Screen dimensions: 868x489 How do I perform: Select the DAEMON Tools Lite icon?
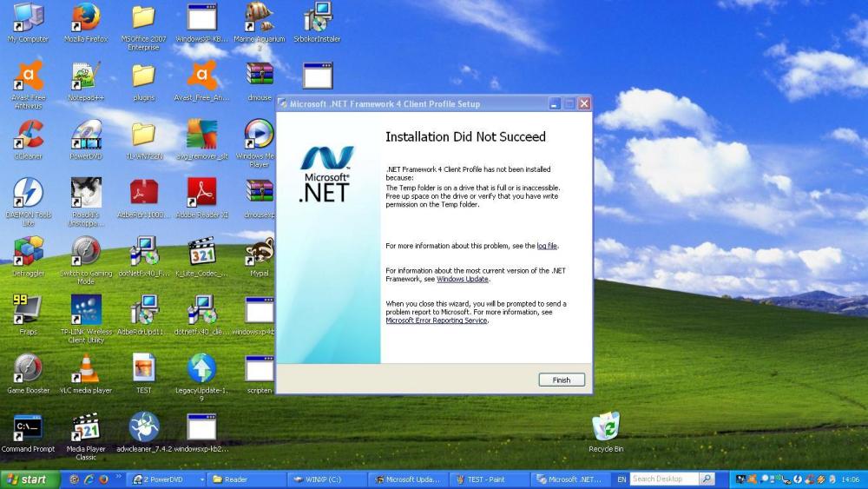tap(28, 193)
